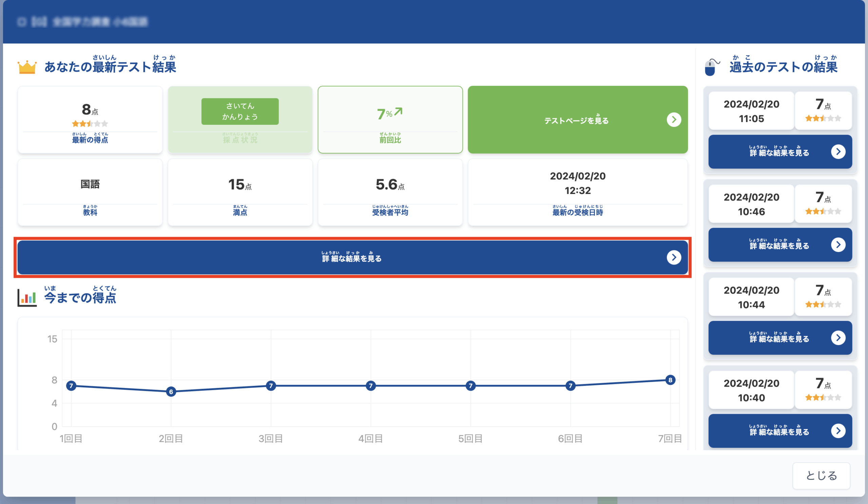Click the gold crown icon
This screenshot has width=868, height=504.
[x=27, y=67]
